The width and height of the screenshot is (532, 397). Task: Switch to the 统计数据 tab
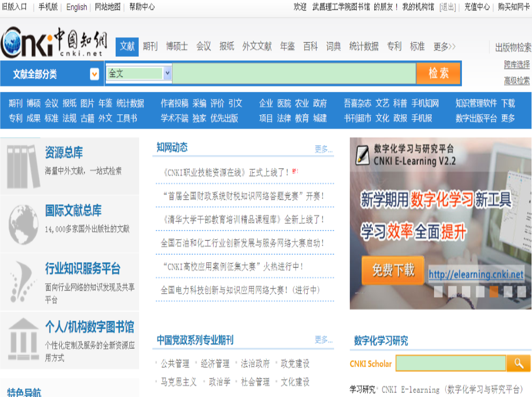[363, 46]
